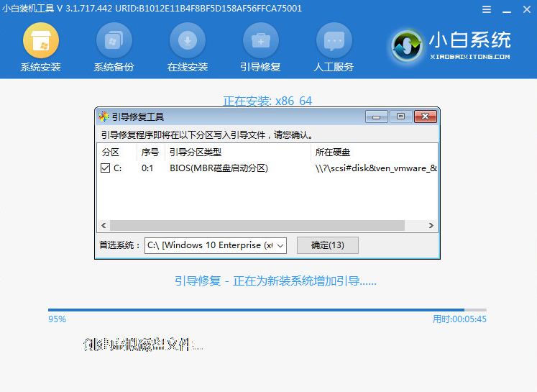Click the right arrow of horizontal scrollbar
Screen dimensions: 537x392
[x=431, y=225]
